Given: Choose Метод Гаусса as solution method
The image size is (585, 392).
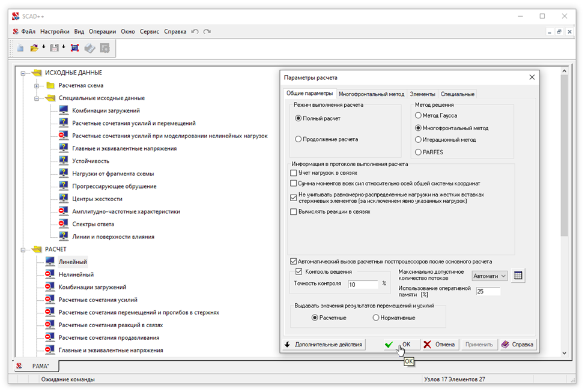Looking at the screenshot, I should coord(418,116).
